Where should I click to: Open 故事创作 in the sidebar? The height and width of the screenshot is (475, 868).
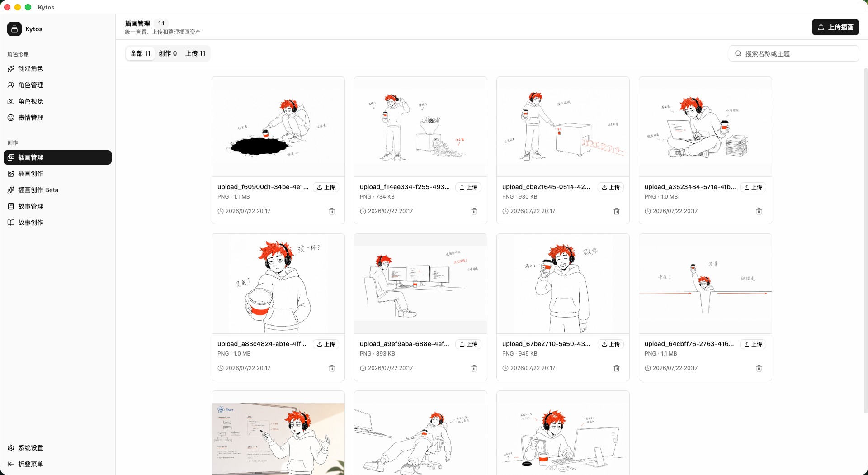pyautogui.click(x=57, y=223)
